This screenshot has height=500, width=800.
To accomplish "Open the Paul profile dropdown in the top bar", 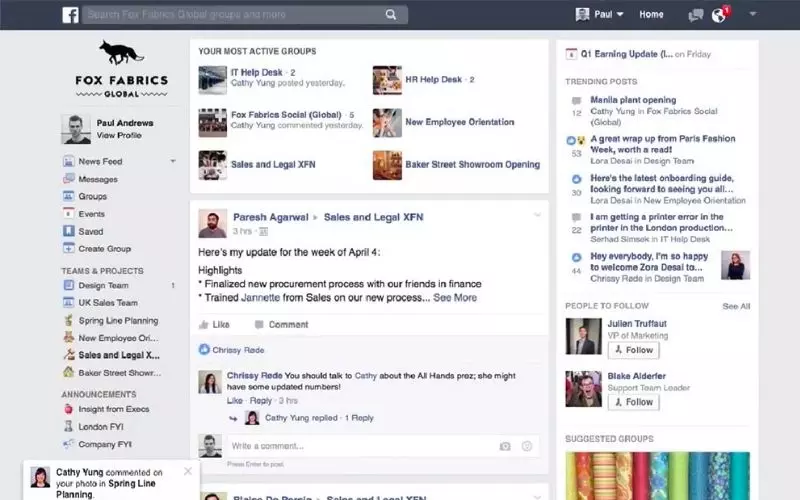I will [x=599, y=14].
